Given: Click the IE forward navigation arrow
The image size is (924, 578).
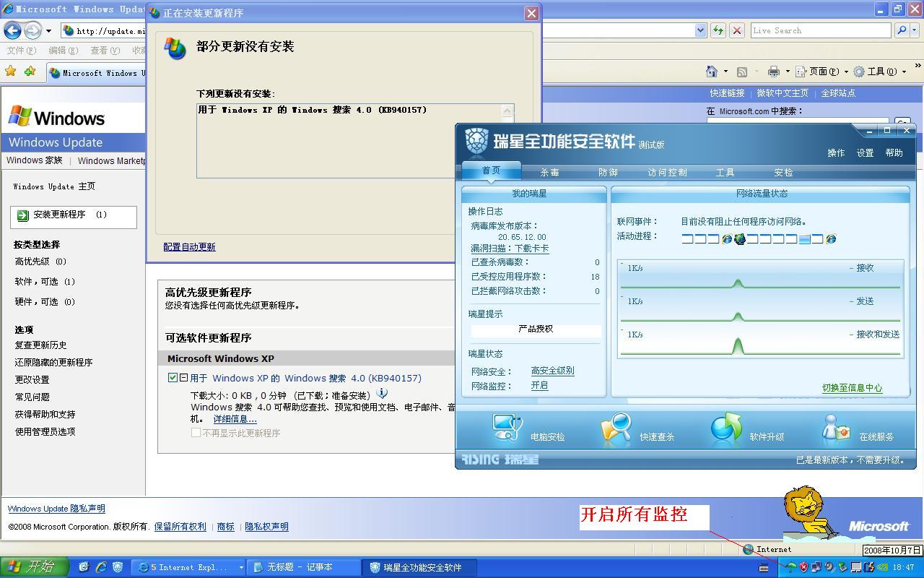Looking at the screenshot, I should tap(32, 30).
